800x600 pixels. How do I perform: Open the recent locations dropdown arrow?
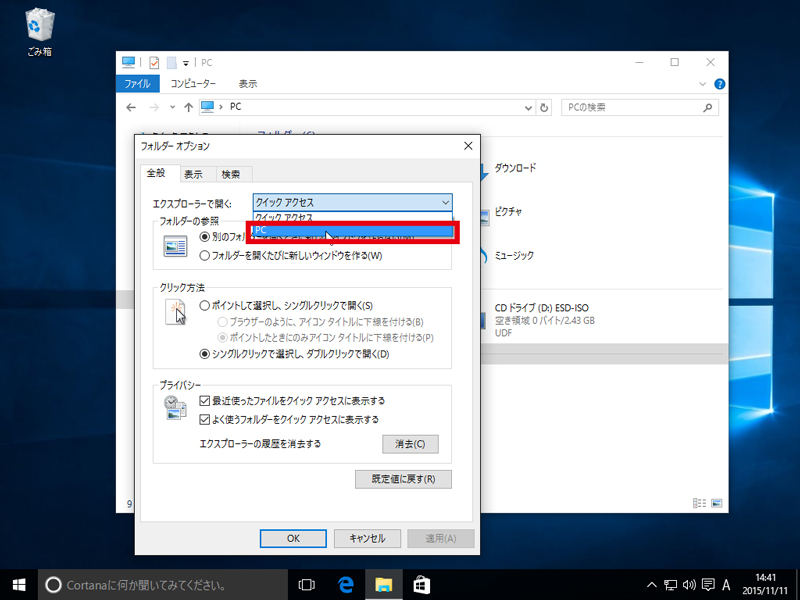[172, 107]
